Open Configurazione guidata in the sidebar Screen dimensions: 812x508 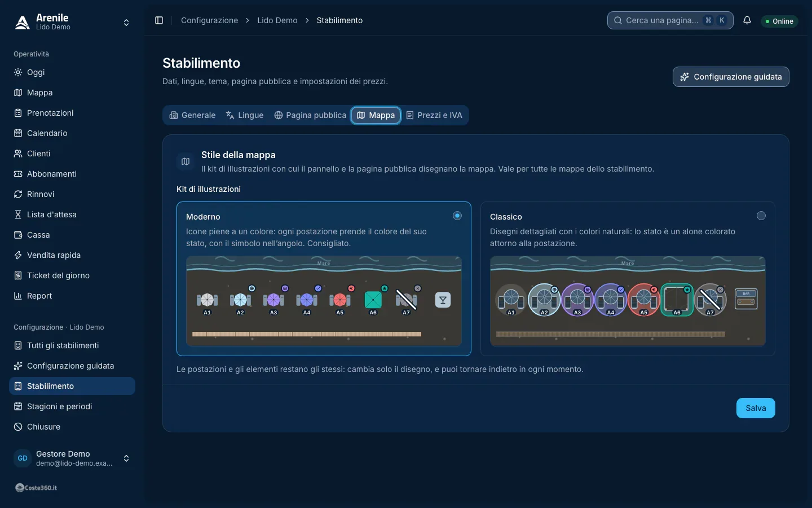(x=72, y=366)
